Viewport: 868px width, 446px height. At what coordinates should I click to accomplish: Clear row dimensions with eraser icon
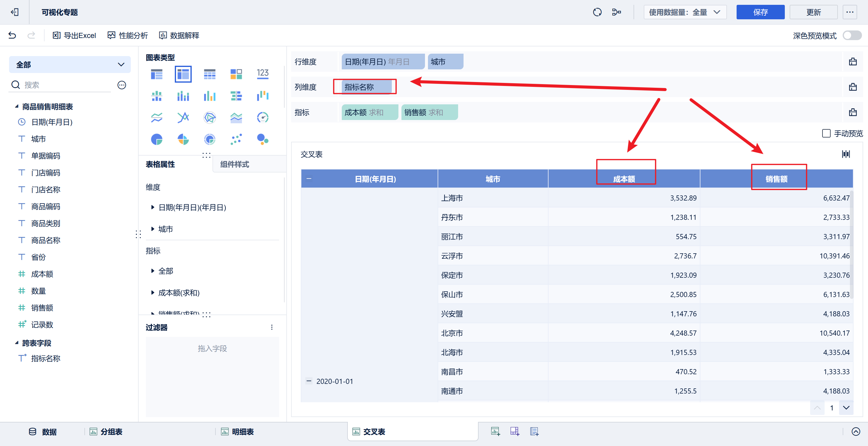(x=853, y=62)
